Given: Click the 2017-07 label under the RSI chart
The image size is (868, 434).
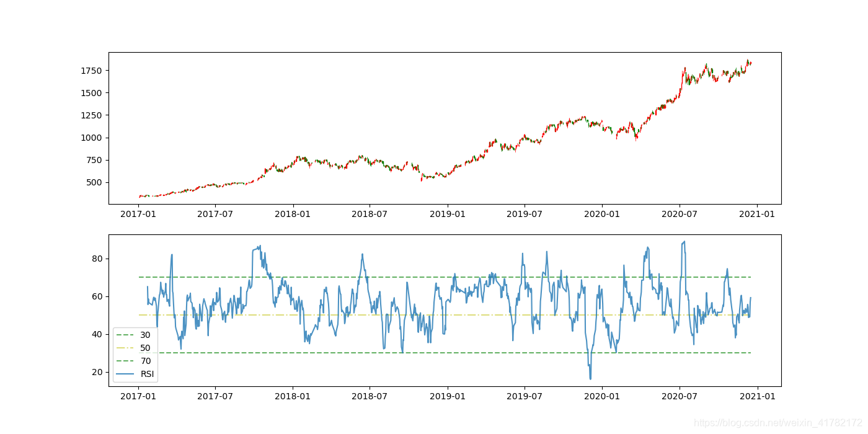Looking at the screenshot, I should coord(215,396).
